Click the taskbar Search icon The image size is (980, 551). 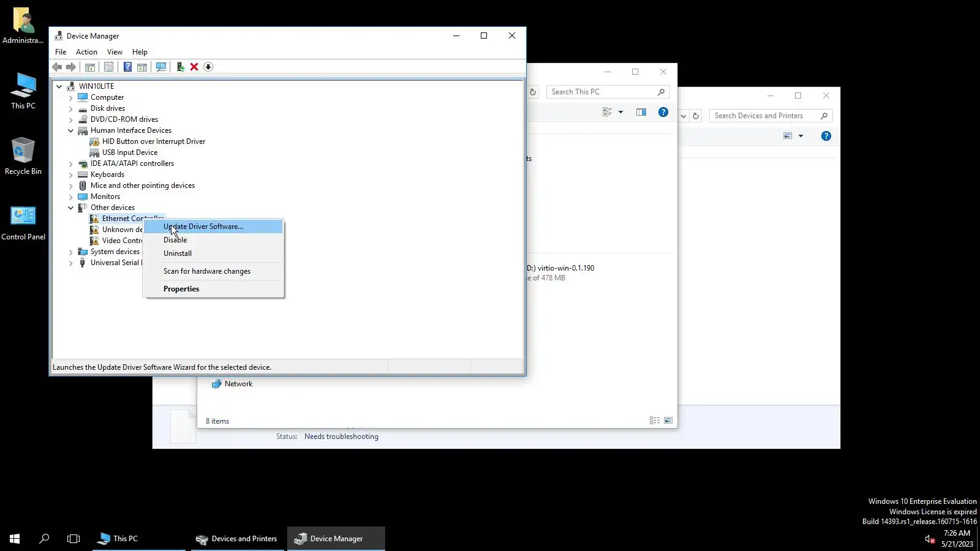pos(44,539)
